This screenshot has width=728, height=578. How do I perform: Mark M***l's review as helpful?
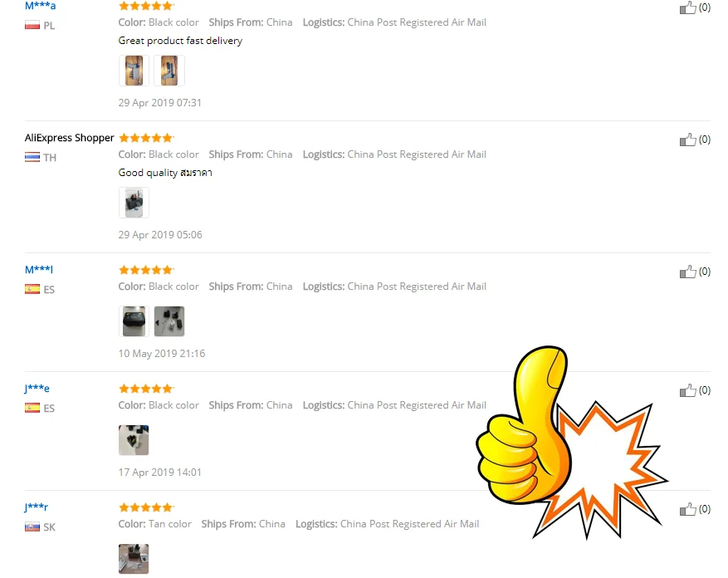(x=687, y=272)
